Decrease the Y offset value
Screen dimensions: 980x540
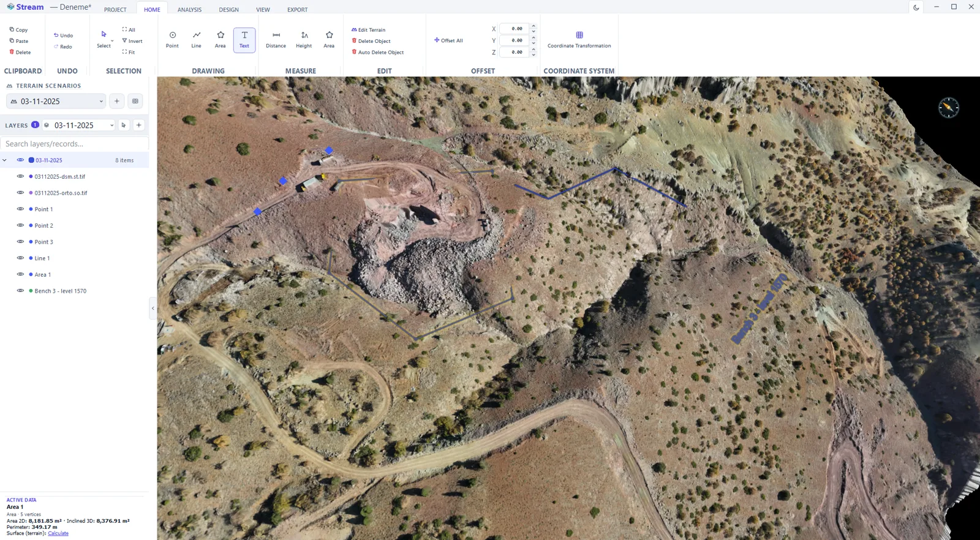(533, 43)
